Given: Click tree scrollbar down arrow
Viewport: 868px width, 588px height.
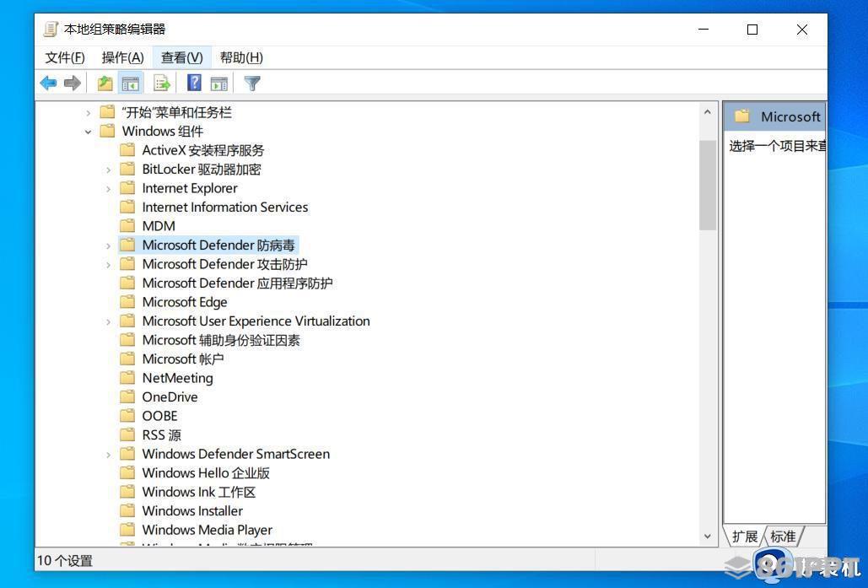Looking at the screenshot, I should click(708, 536).
